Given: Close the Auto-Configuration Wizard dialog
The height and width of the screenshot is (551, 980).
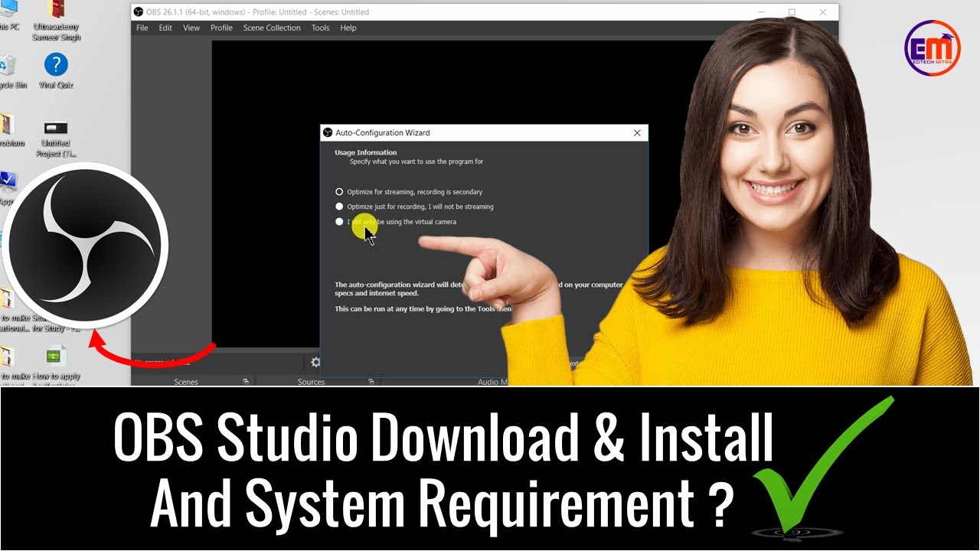Looking at the screenshot, I should pyautogui.click(x=637, y=132).
